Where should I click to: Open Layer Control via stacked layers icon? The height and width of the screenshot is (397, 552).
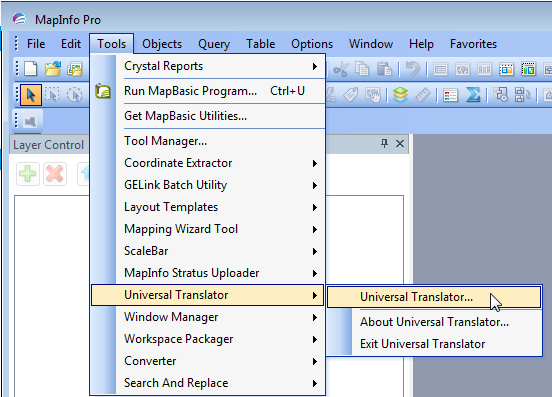401,95
